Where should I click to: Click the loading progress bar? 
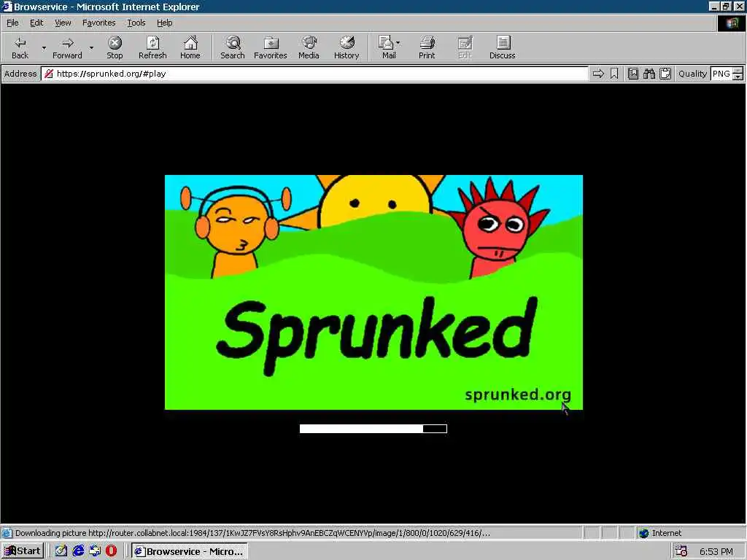click(373, 429)
